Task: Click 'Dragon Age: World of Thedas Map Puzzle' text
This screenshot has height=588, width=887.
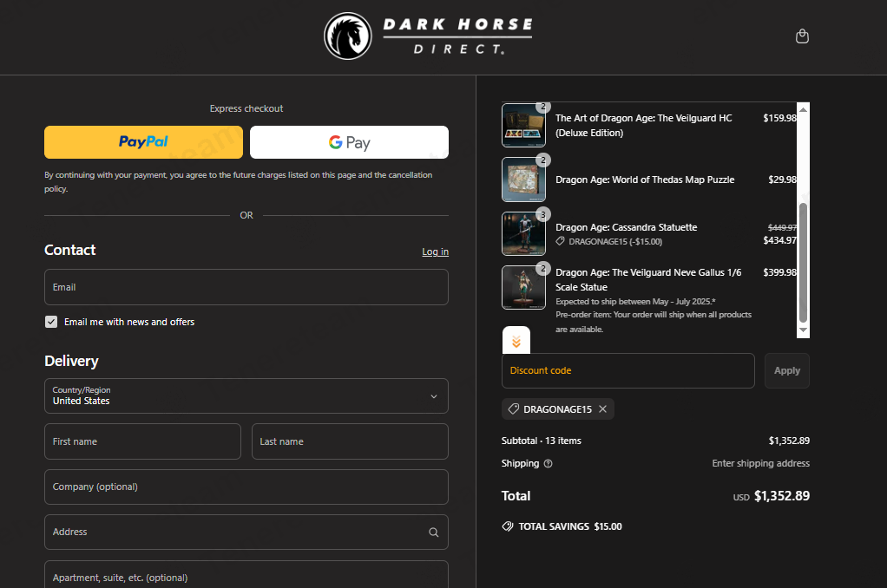Action: coord(645,180)
